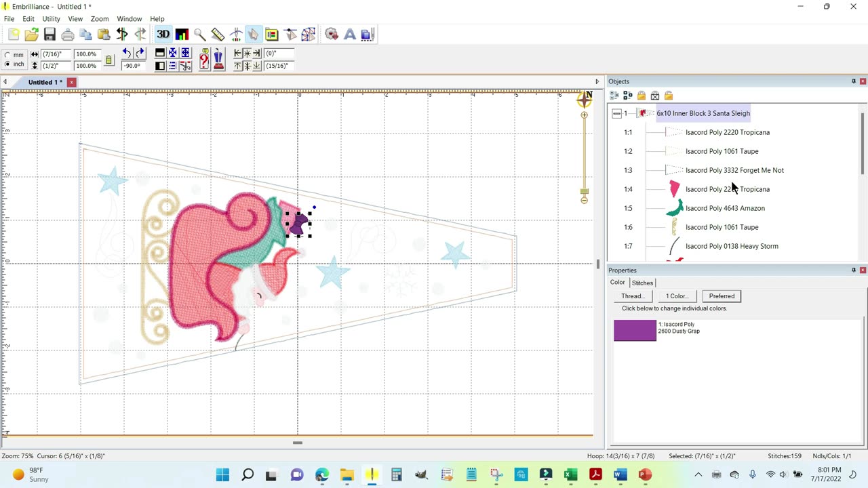Select 6x10 Inner Block 3 Santa Sleigh
The width and height of the screenshot is (868, 488).
click(x=703, y=113)
